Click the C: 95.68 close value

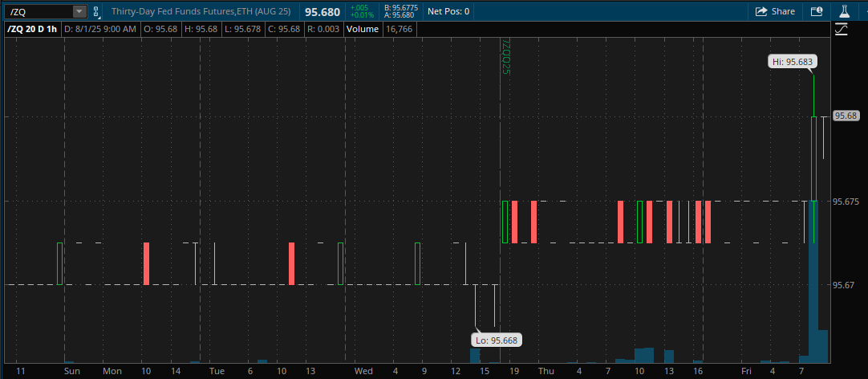pos(282,30)
